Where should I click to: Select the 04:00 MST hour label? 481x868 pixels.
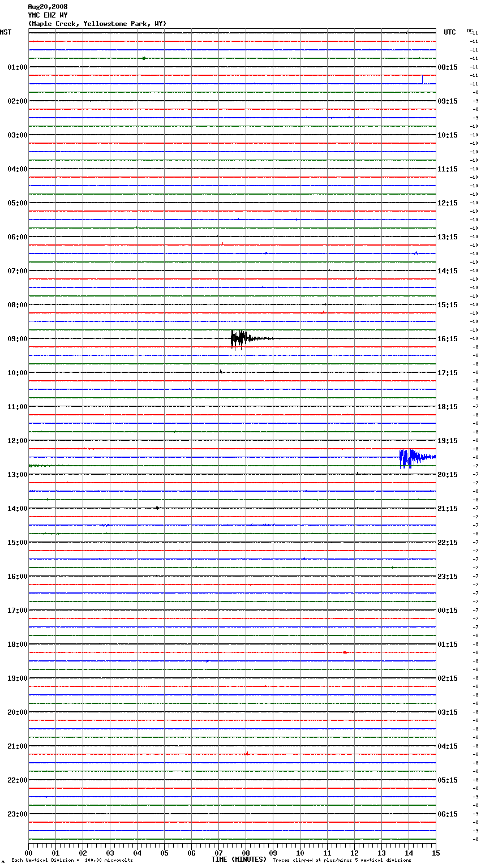[x=17, y=169]
